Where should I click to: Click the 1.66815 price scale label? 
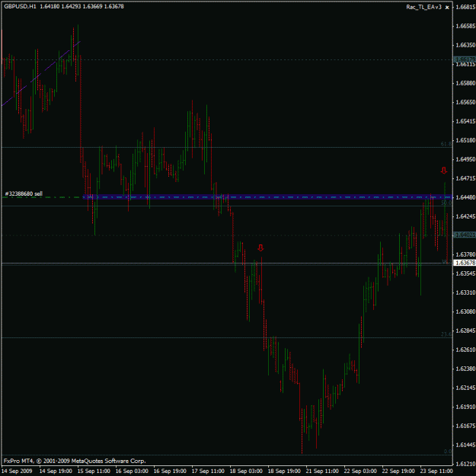465,7
